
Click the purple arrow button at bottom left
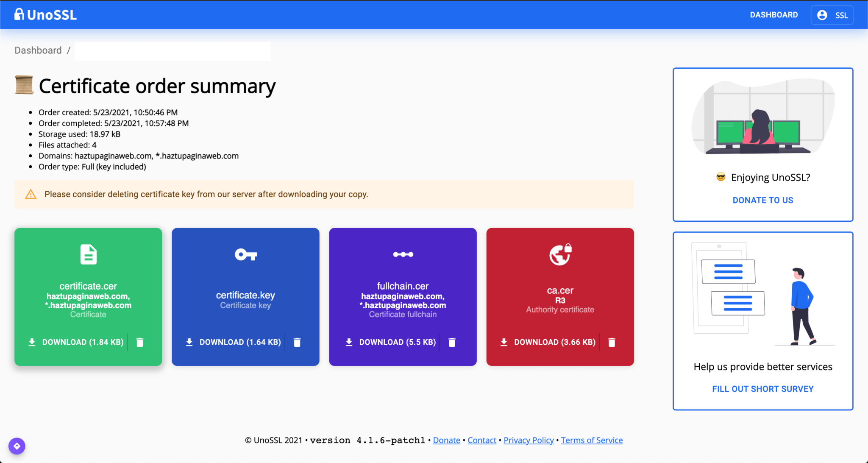(x=17, y=446)
